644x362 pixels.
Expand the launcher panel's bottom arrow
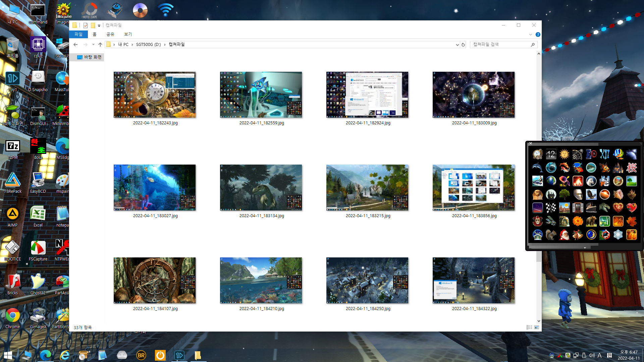[x=585, y=248]
